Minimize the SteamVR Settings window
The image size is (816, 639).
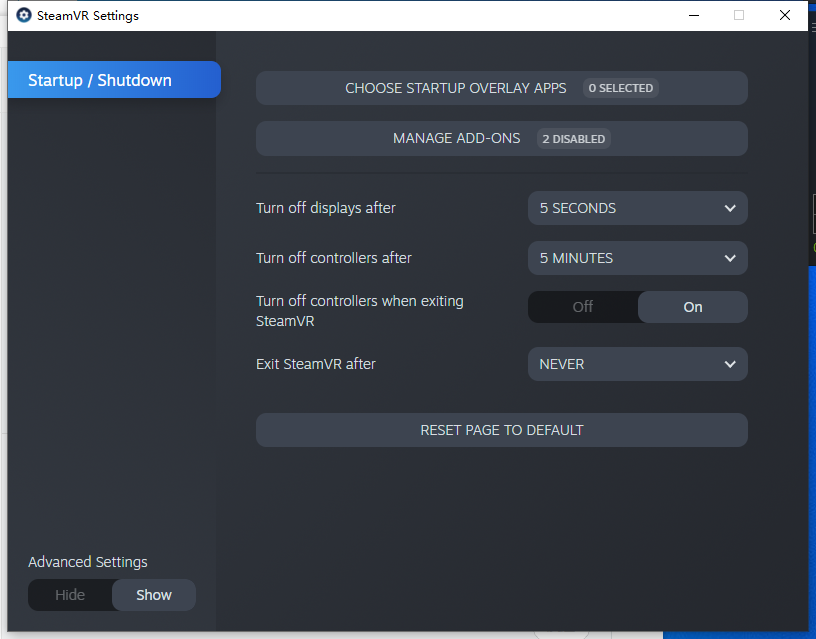pyautogui.click(x=693, y=16)
